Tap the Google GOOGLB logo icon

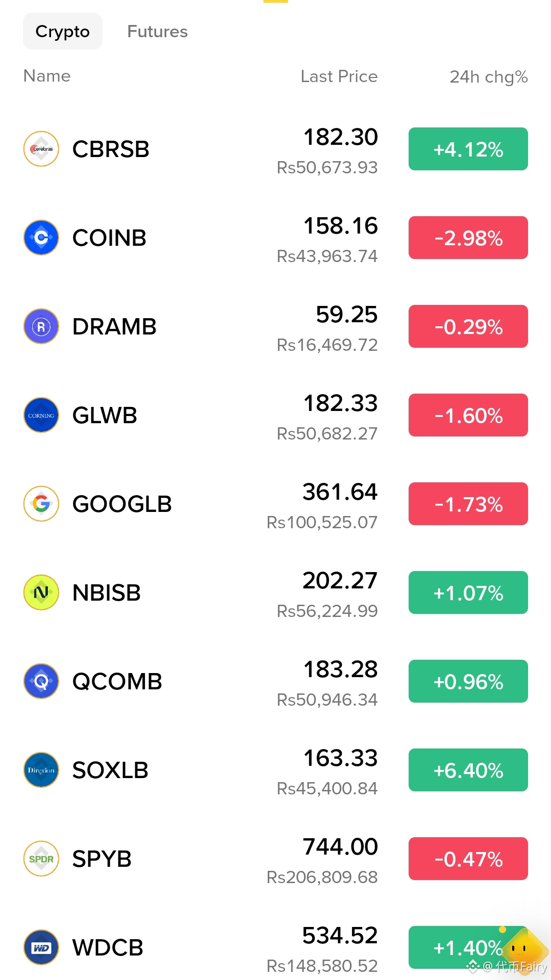[41, 504]
